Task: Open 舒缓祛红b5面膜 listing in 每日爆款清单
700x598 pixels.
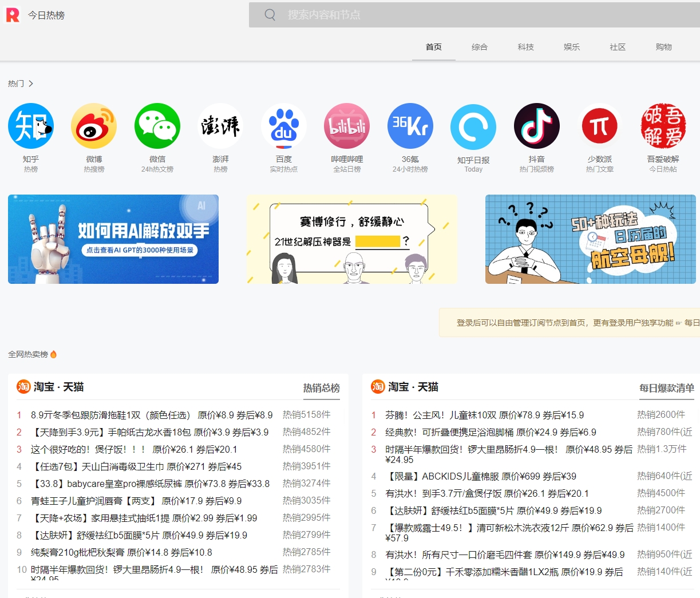Action: 493,510
